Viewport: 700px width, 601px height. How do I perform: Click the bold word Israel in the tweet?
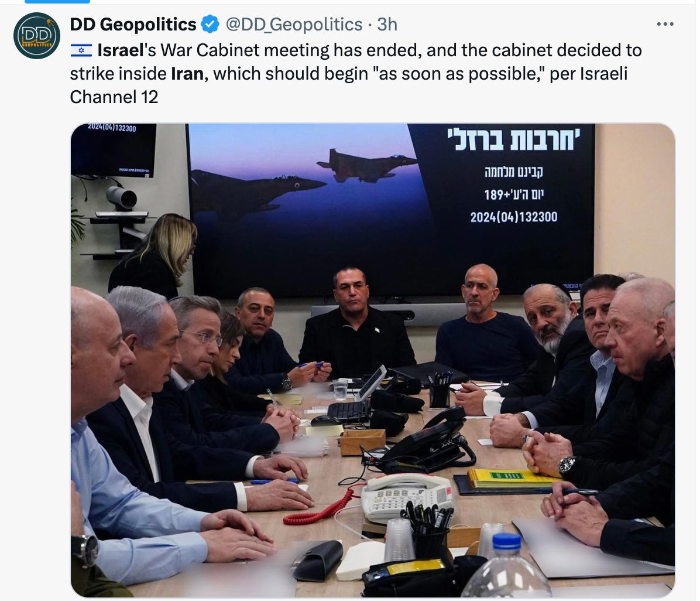click(x=121, y=50)
